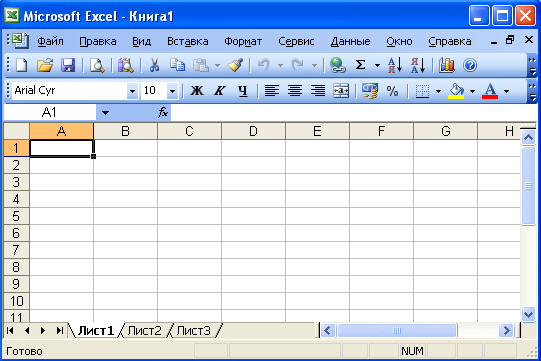541x361 pixels.
Task: Align cell text left
Action: [x=272, y=91]
